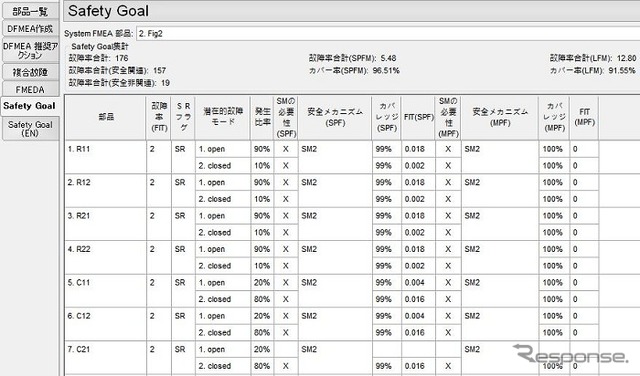This screenshot has height=376, width=640.
Task: Toggle SPF necessity X for R21 closed
Action: pyautogui.click(x=286, y=232)
